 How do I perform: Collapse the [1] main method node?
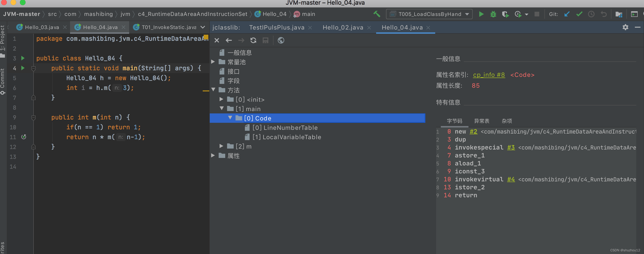[x=221, y=108]
